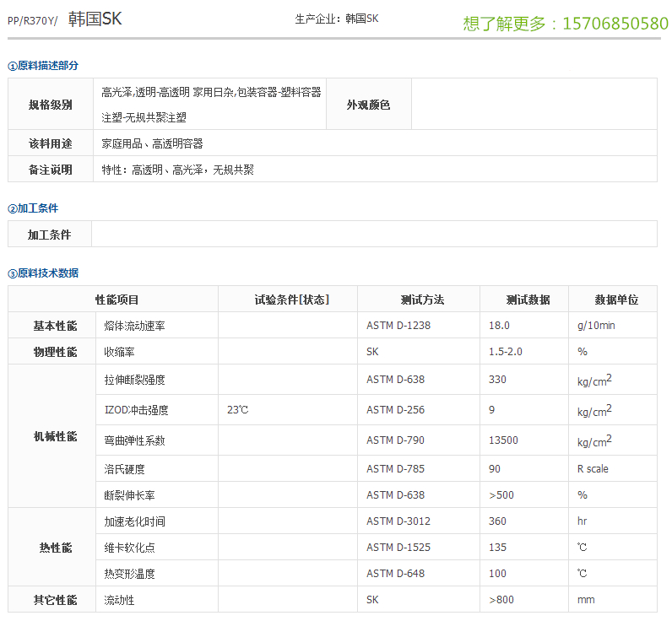
Task: Click the g/10min unit cell
Action: 613,325
